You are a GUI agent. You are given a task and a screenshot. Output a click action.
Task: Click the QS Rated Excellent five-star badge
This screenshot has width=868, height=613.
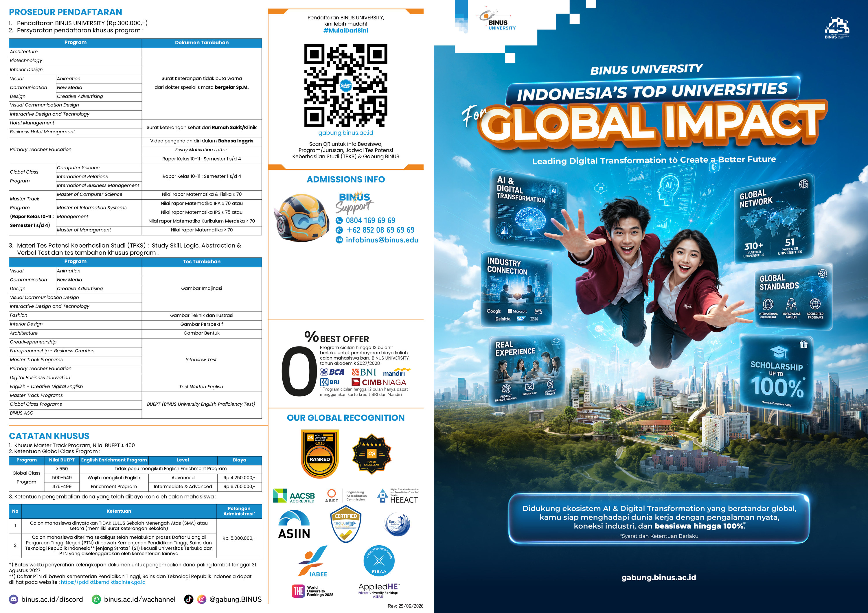pyautogui.click(x=372, y=454)
